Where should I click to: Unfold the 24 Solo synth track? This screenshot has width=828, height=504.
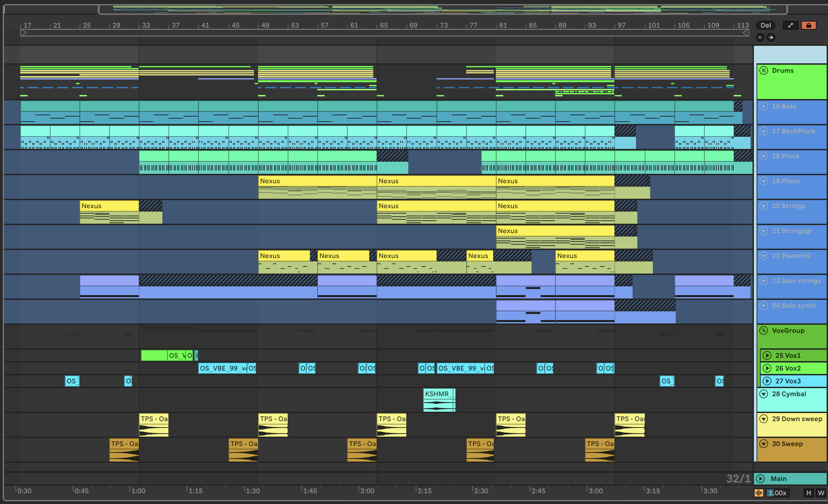764,306
